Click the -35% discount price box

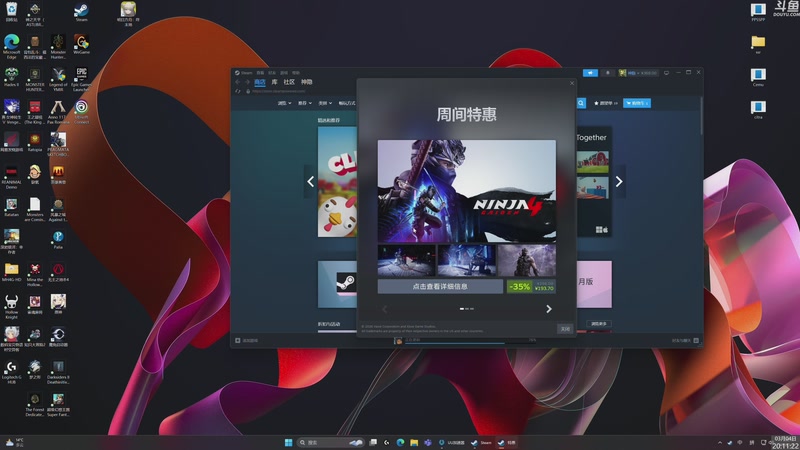pyautogui.click(x=531, y=286)
